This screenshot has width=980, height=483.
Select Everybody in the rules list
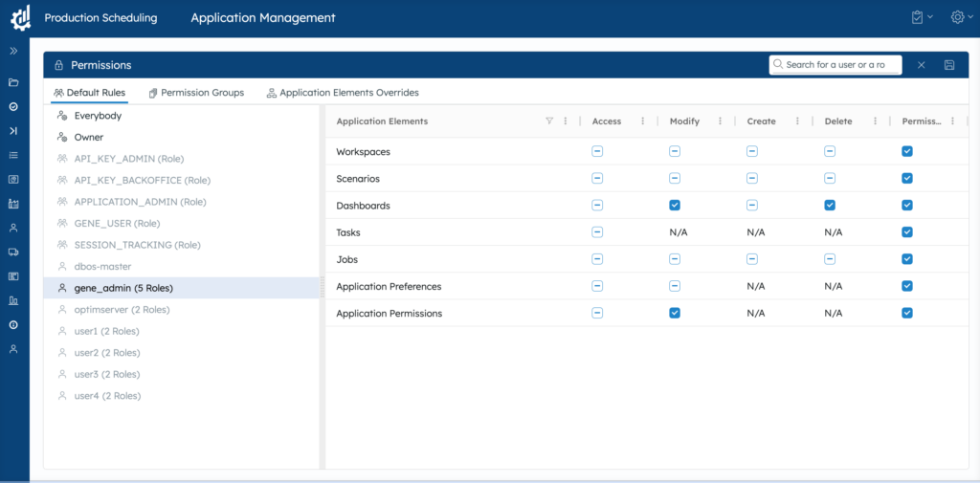click(x=181, y=116)
